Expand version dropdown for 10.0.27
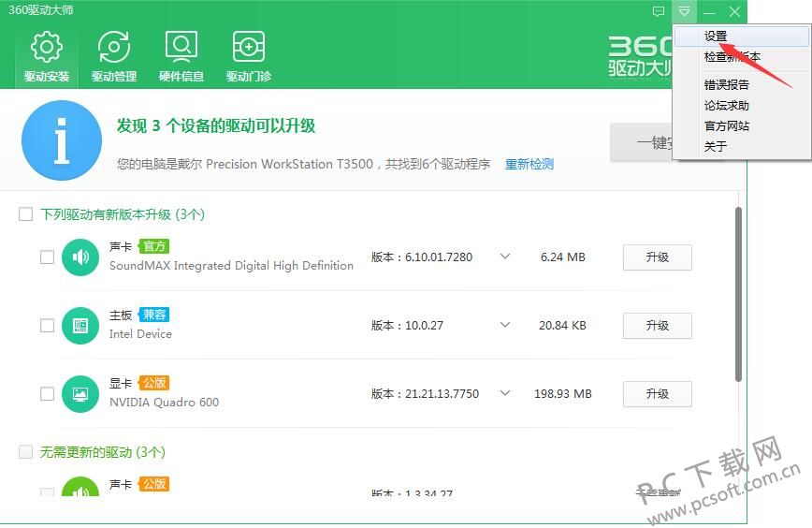The image size is (812, 528). click(x=505, y=326)
